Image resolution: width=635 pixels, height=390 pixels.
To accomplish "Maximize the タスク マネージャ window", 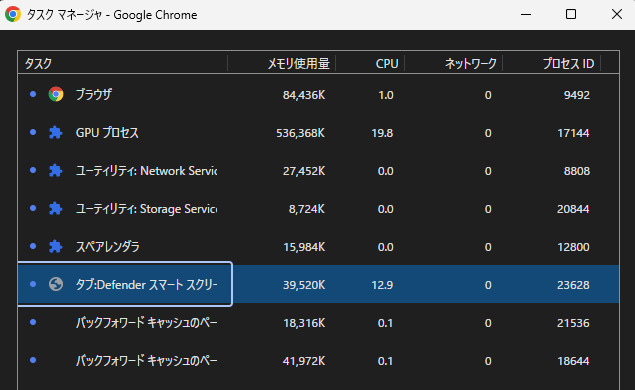I will (571, 15).
